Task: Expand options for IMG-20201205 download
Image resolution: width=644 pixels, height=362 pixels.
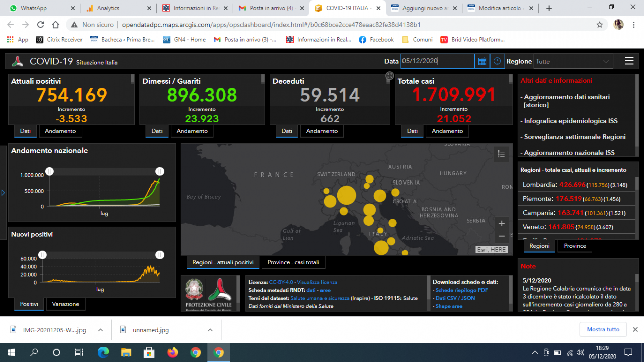Action: (100, 330)
